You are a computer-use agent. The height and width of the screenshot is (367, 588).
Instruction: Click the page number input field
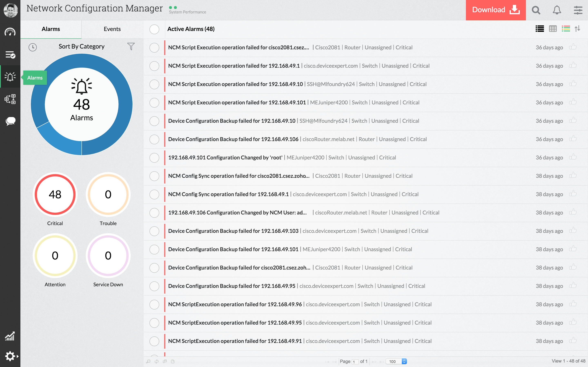(355, 361)
